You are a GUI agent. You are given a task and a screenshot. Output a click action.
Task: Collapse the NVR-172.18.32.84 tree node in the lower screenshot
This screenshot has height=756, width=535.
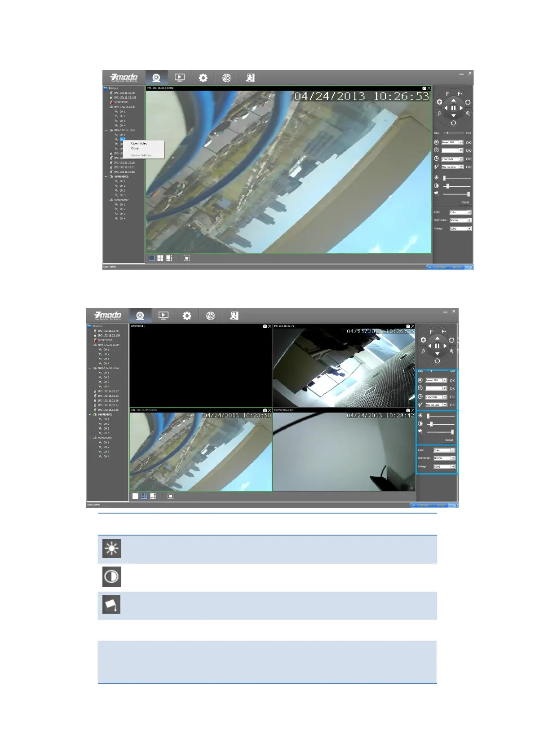click(x=90, y=345)
